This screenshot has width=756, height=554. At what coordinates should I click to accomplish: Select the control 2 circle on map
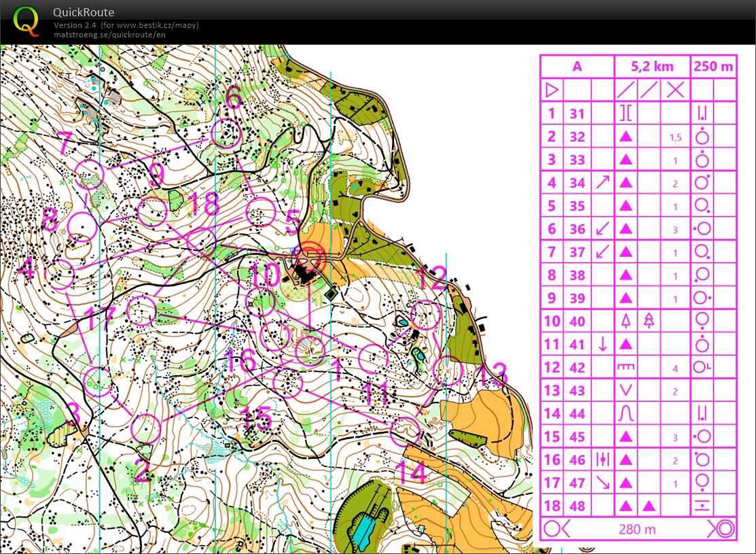click(x=145, y=428)
